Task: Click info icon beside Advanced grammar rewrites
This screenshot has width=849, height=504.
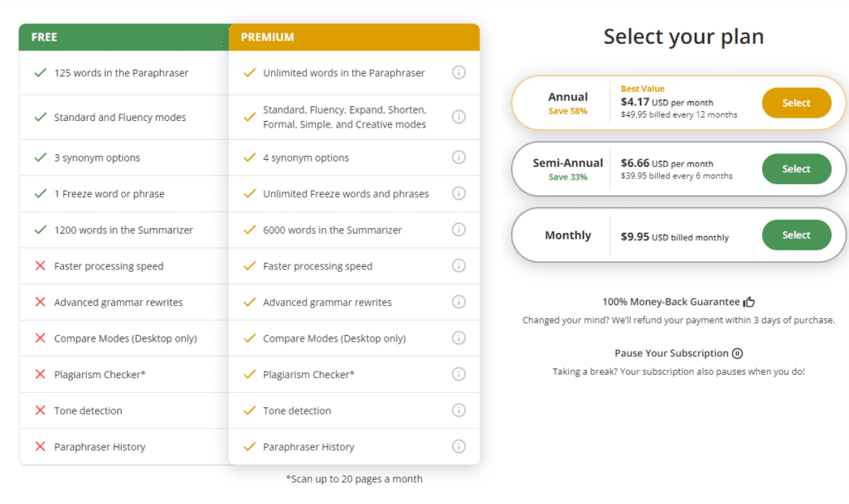Action: tap(458, 302)
